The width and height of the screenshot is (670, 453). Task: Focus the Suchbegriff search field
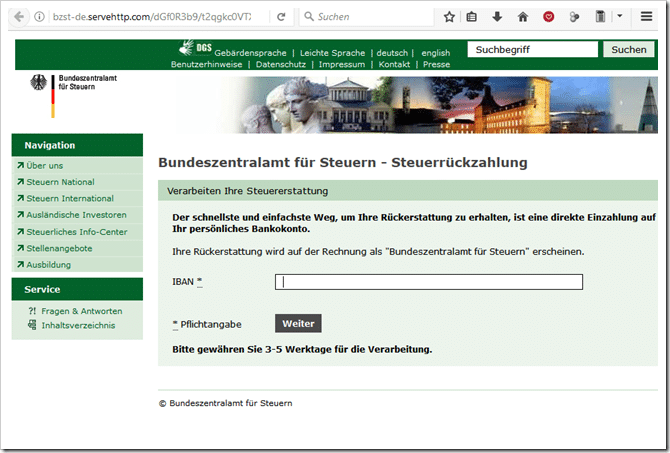pyautogui.click(x=532, y=50)
